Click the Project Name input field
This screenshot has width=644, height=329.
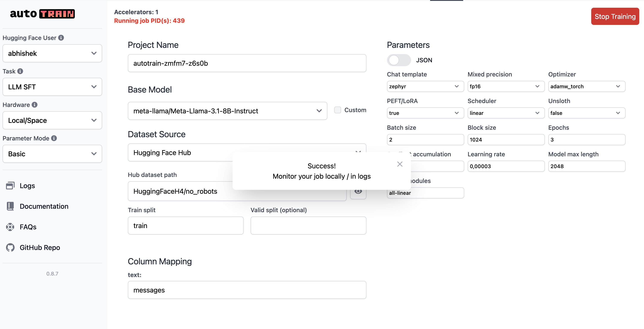pos(247,63)
